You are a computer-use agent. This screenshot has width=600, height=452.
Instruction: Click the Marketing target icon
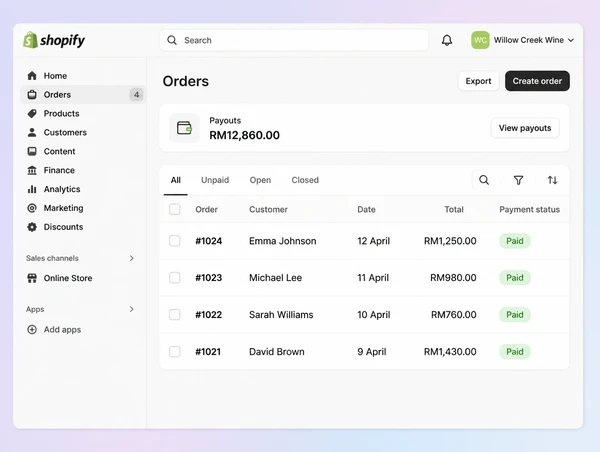pos(32,208)
